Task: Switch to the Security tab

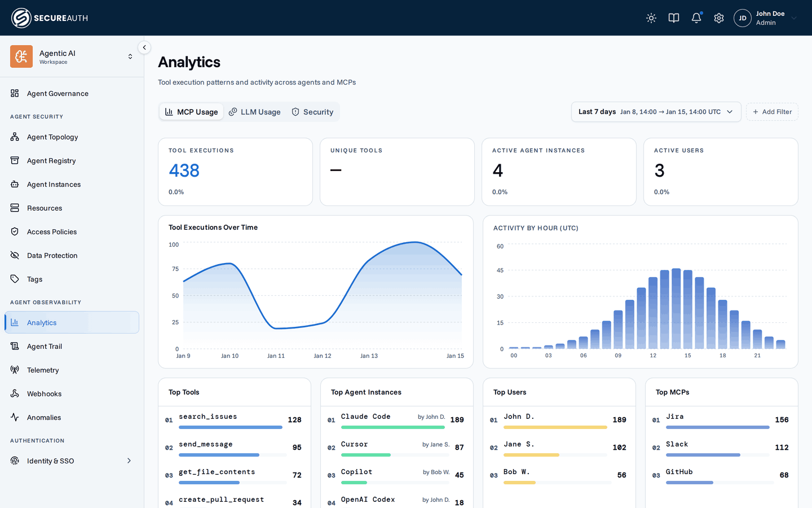Action: click(312, 112)
